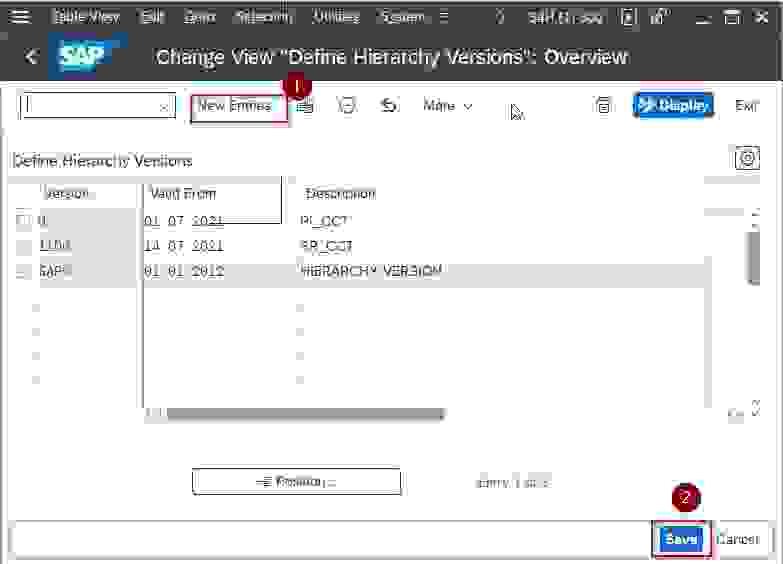Image resolution: width=783 pixels, height=564 pixels.
Task: Click the Exit button in the toolbar
Action: click(x=747, y=105)
